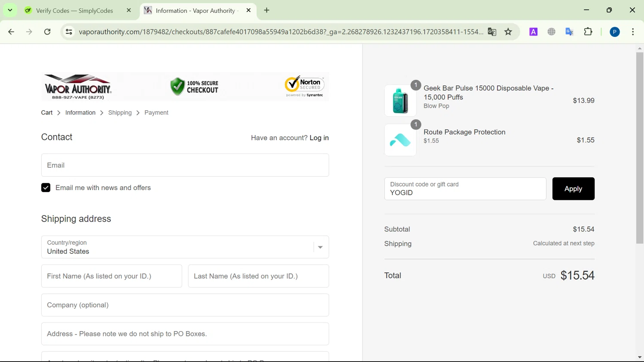Open site information icon in address bar
This screenshot has width=644, height=362.
69,32
